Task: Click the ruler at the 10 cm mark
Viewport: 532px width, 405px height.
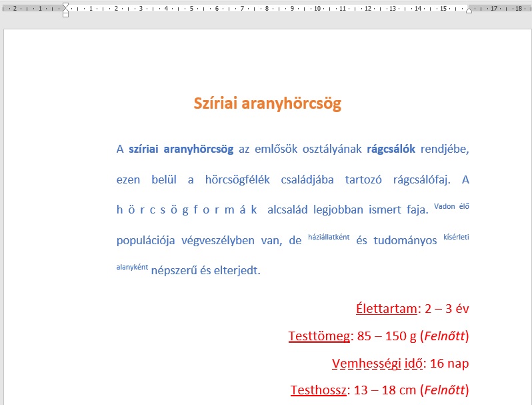Action: point(317,9)
